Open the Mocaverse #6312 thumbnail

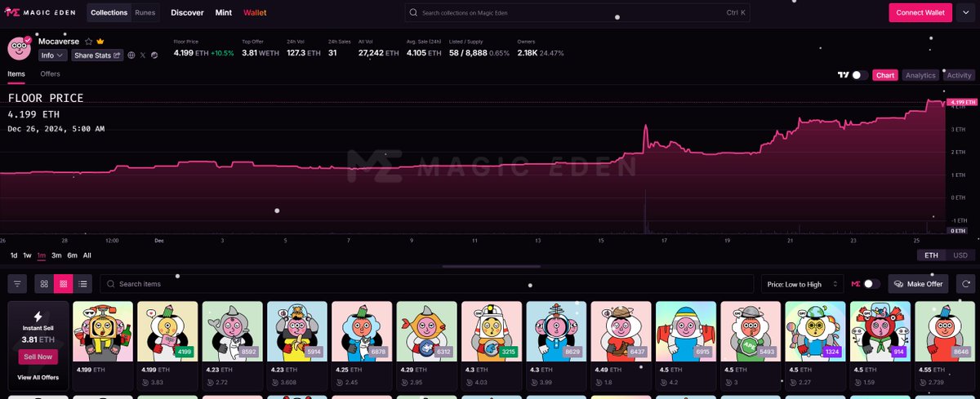(426, 331)
